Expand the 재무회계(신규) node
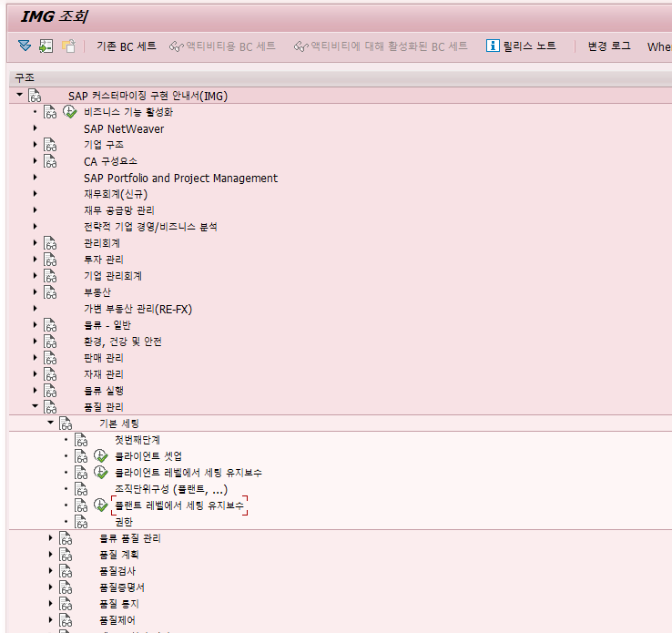 pos(36,194)
